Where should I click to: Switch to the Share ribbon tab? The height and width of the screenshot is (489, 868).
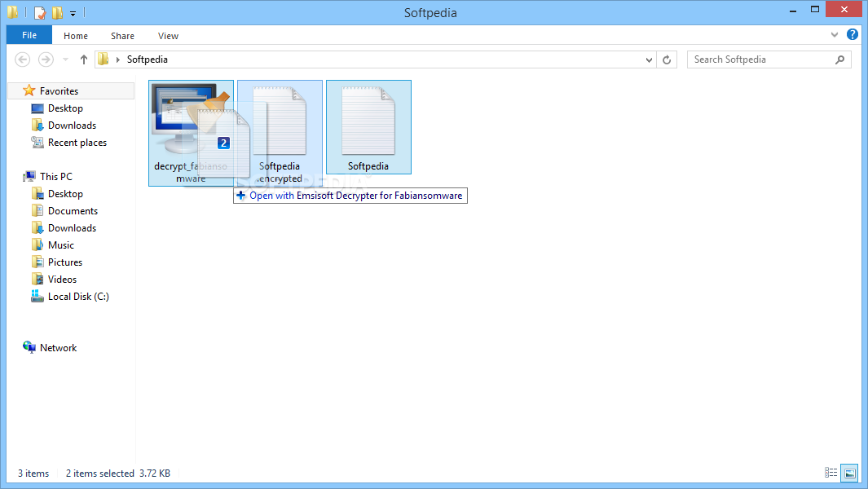coord(122,35)
